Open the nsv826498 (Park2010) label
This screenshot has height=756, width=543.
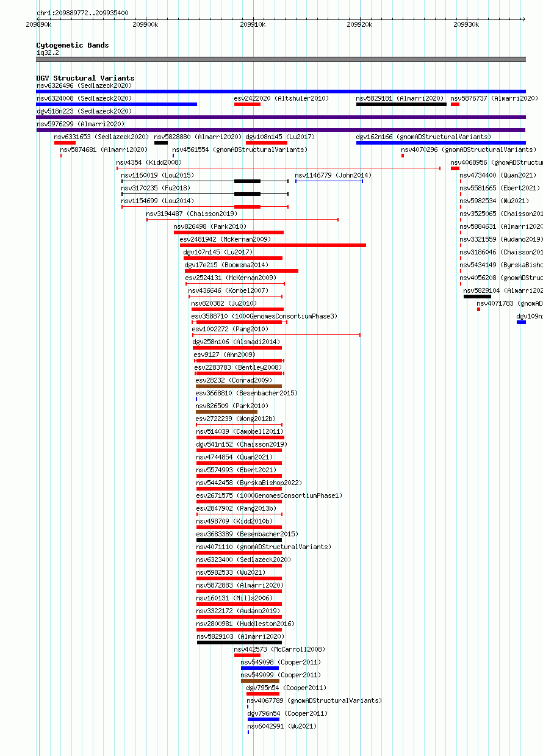[210, 226]
